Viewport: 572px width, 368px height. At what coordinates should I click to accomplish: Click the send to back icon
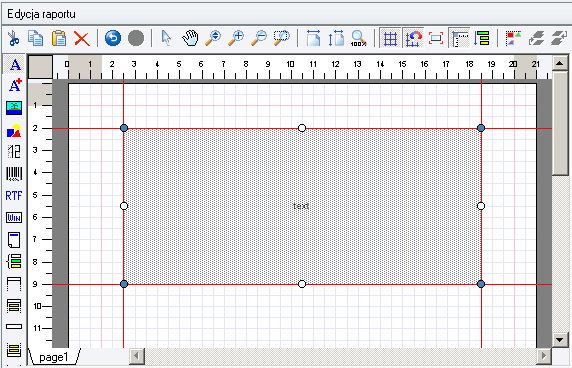tap(536, 38)
